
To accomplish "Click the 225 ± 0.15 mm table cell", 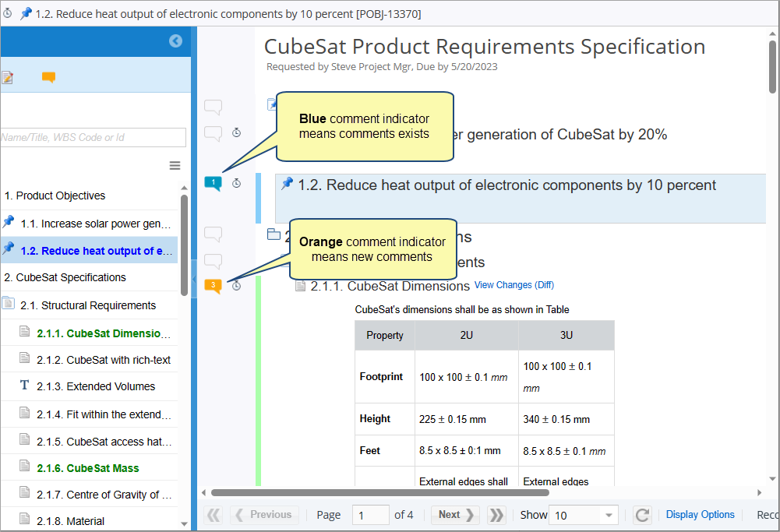I will point(467,419).
